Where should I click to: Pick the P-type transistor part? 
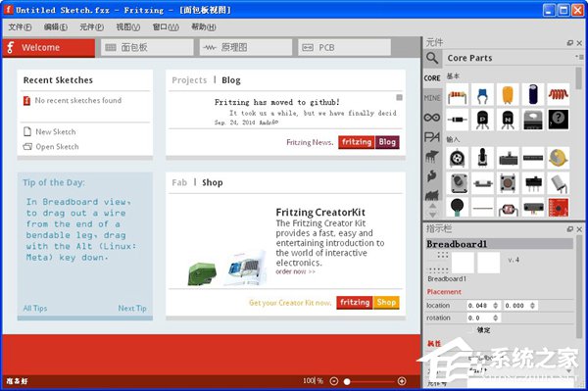coord(482,120)
